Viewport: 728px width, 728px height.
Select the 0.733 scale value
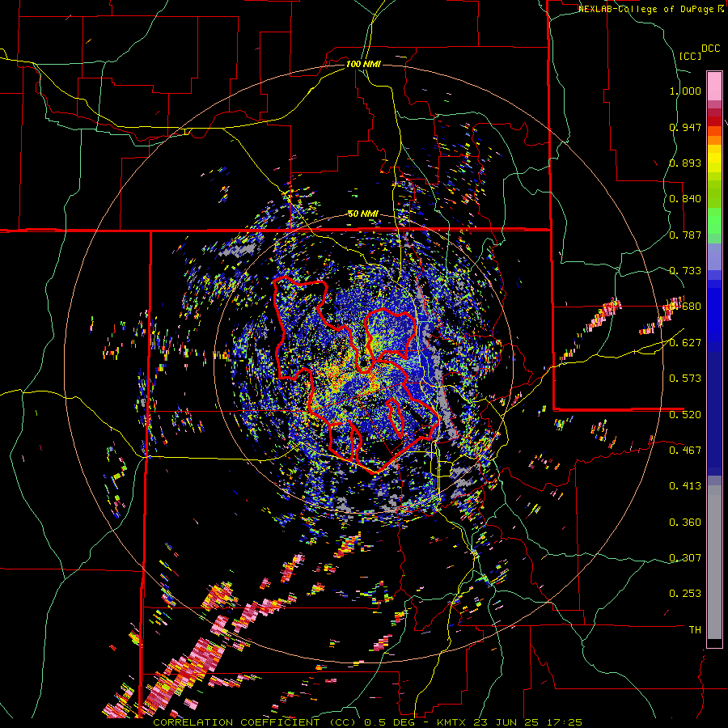pyautogui.click(x=685, y=271)
